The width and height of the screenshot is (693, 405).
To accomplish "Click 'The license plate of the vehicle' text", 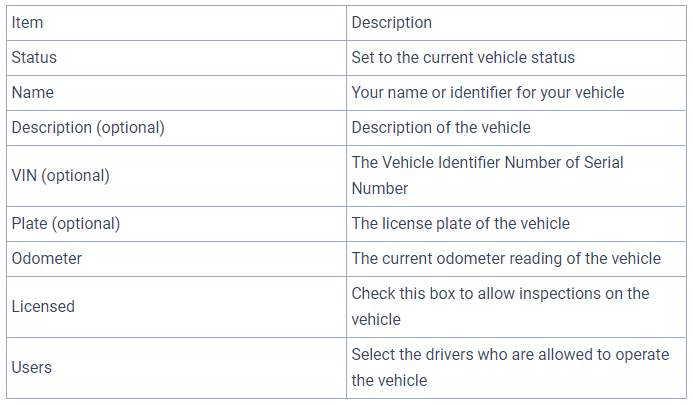I will click(x=461, y=223).
